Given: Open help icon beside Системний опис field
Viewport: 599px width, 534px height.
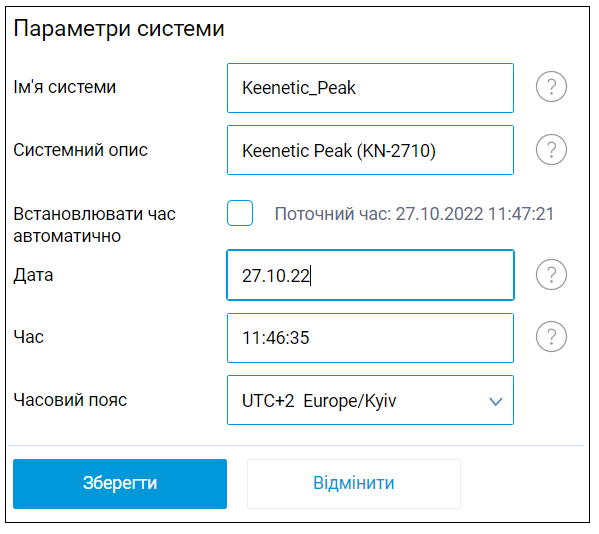Looking at the screenshot, I should point(551,149).
